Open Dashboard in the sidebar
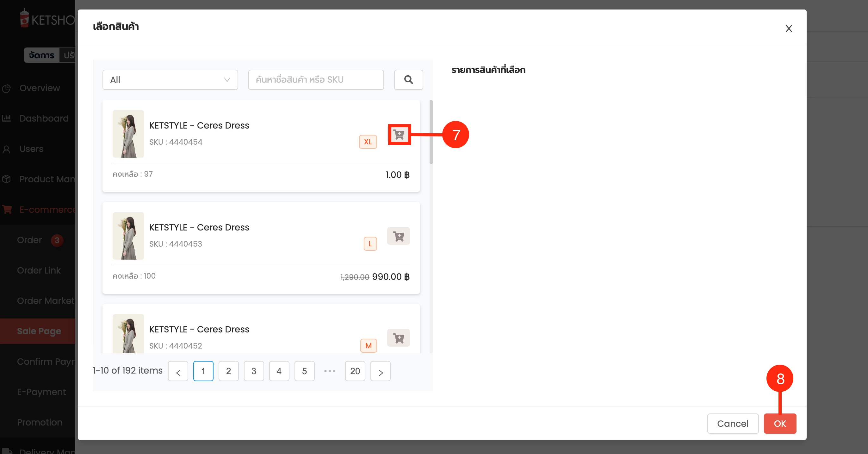The height and width of the screenshot is (454, 868). click(44, 118)
